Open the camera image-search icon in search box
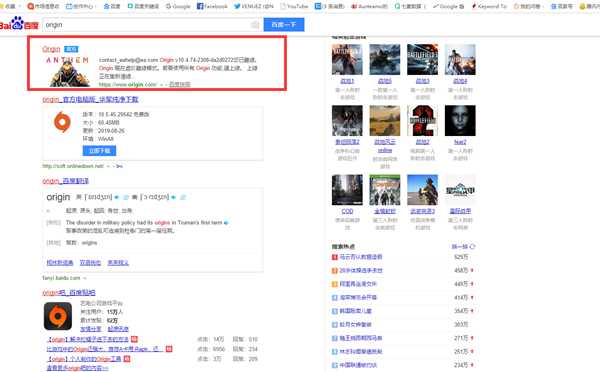Viewport: 600px width, 372px height. click(x=255, y=25)
